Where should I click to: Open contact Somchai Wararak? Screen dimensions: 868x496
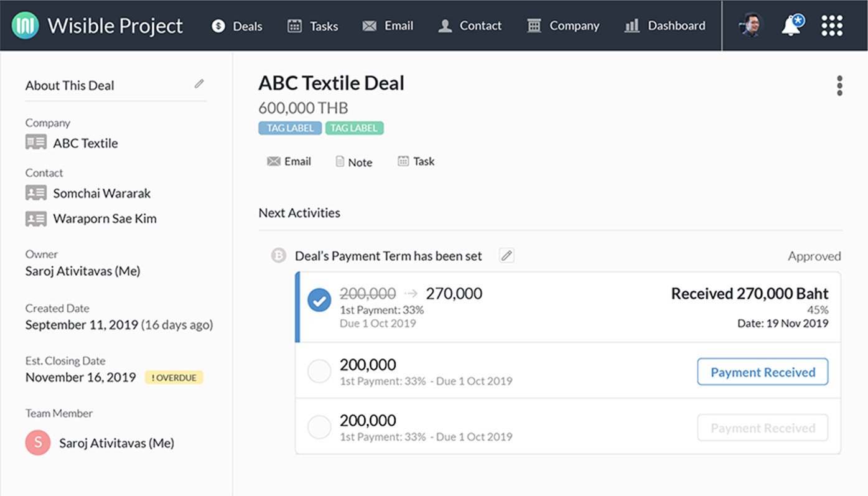pos(102,194)
